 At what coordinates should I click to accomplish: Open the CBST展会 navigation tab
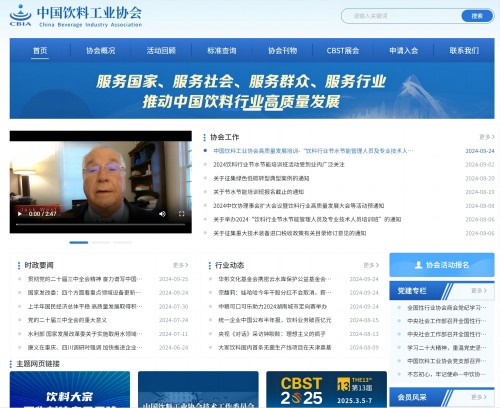[x=343, y=51]
